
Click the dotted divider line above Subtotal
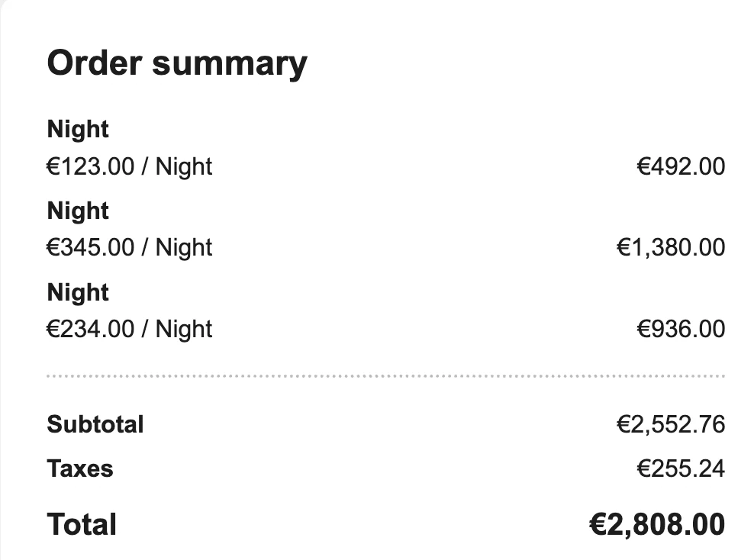385,376
